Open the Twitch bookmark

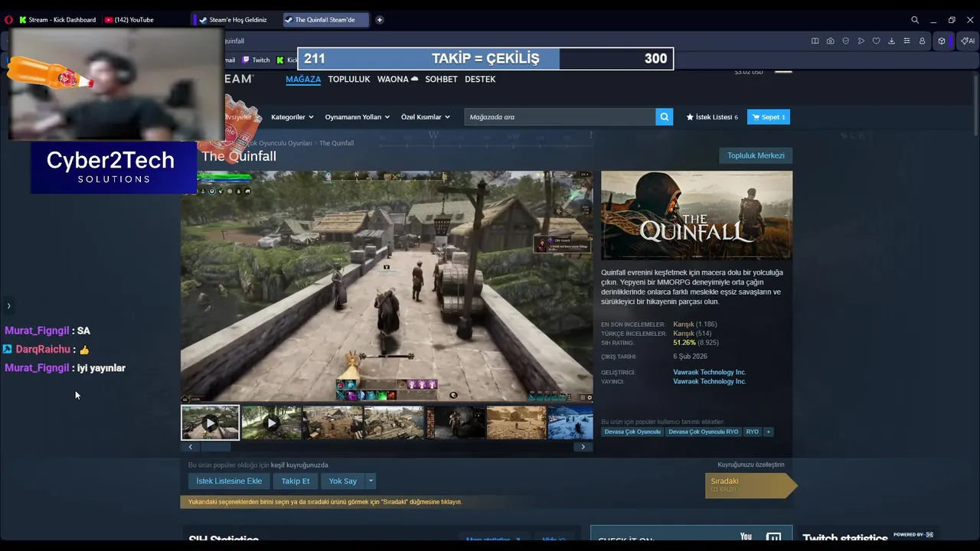[x=256, y=60]
